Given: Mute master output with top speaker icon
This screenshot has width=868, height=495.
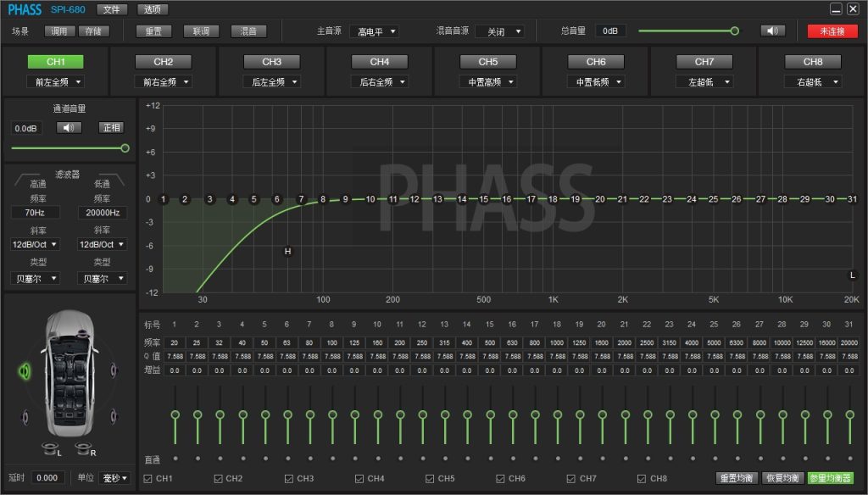Looking at the screenshot, I should (773, 31).
